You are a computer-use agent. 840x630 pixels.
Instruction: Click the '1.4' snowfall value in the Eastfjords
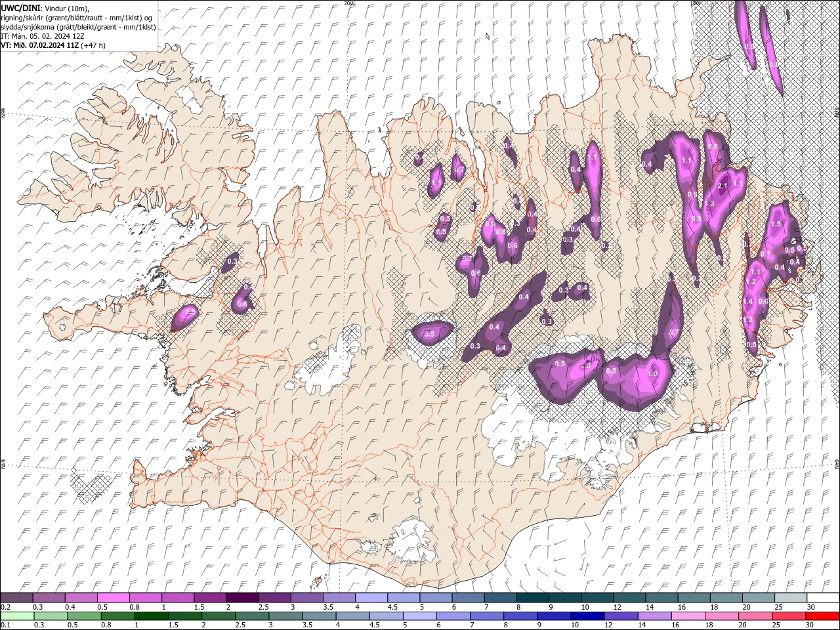[x=747, y=301]
